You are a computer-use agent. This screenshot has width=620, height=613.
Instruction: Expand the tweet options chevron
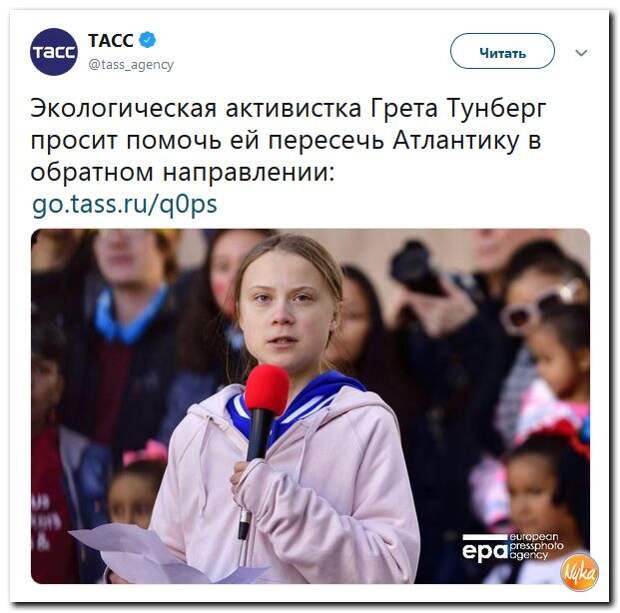click(580, 52)
